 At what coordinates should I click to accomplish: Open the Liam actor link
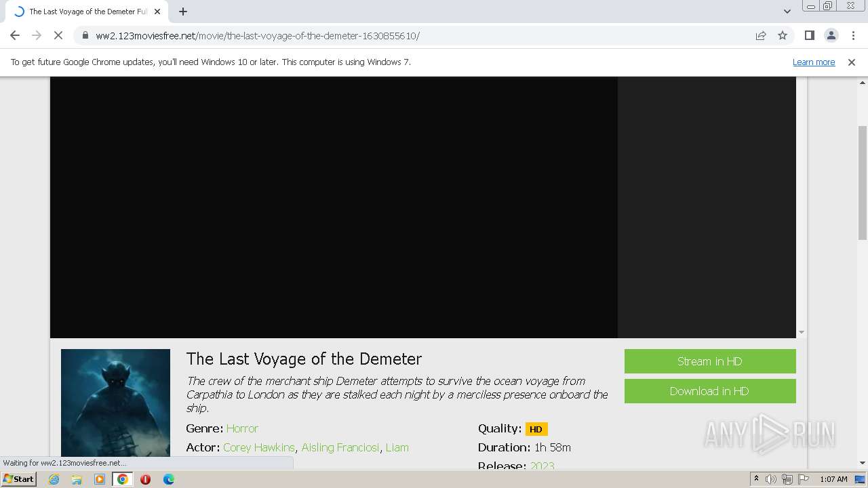(397, 447)
